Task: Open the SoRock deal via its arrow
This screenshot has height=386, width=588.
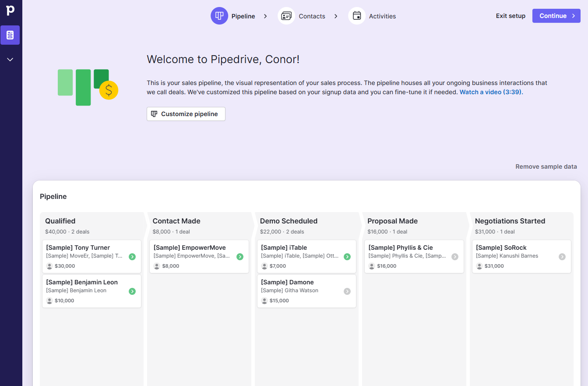Action: [562, 257]
